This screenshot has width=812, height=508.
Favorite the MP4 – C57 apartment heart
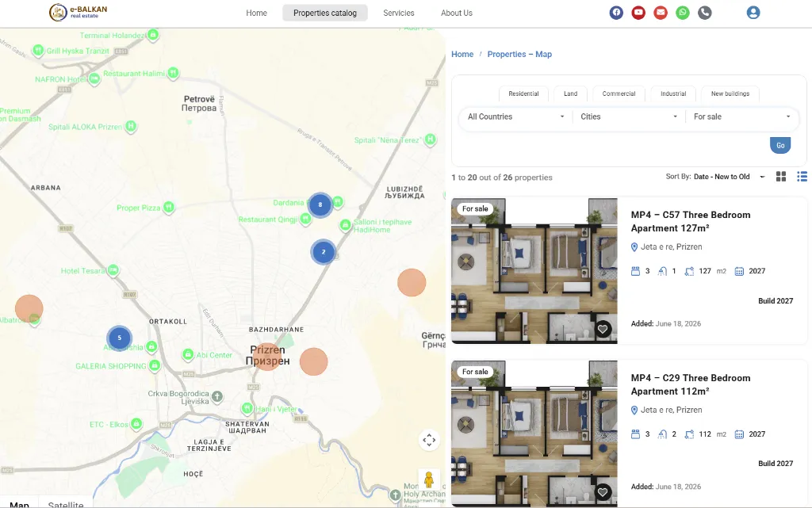click(x=603, y=329)
